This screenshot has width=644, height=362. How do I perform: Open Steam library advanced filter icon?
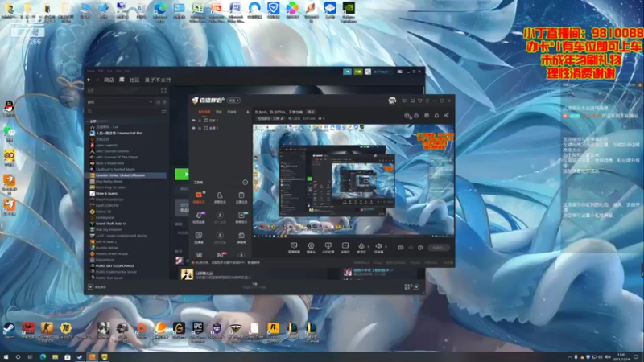point(164,111)
